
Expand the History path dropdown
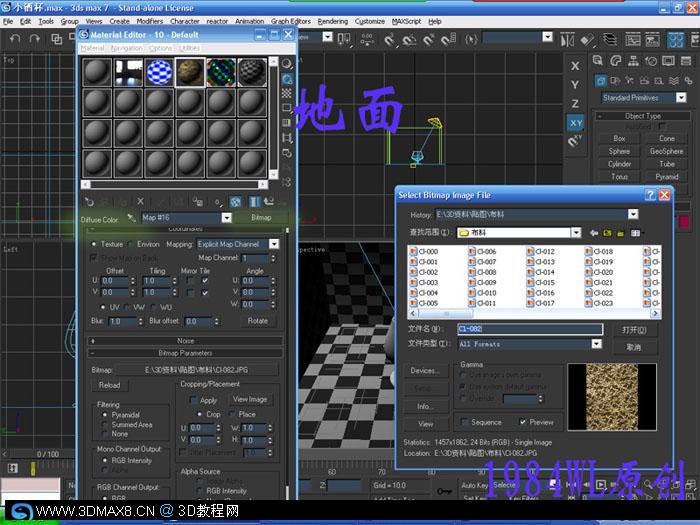point(633,214)
